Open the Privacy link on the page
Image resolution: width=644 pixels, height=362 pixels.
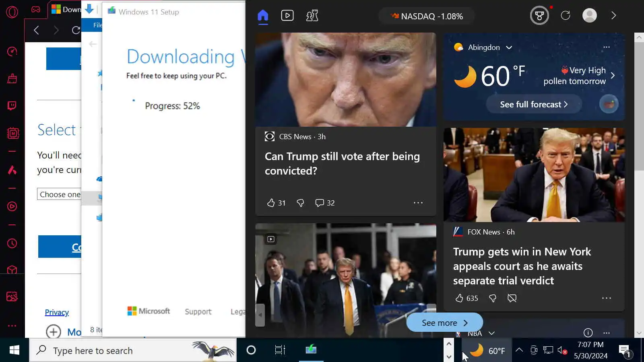coord(57,313)
